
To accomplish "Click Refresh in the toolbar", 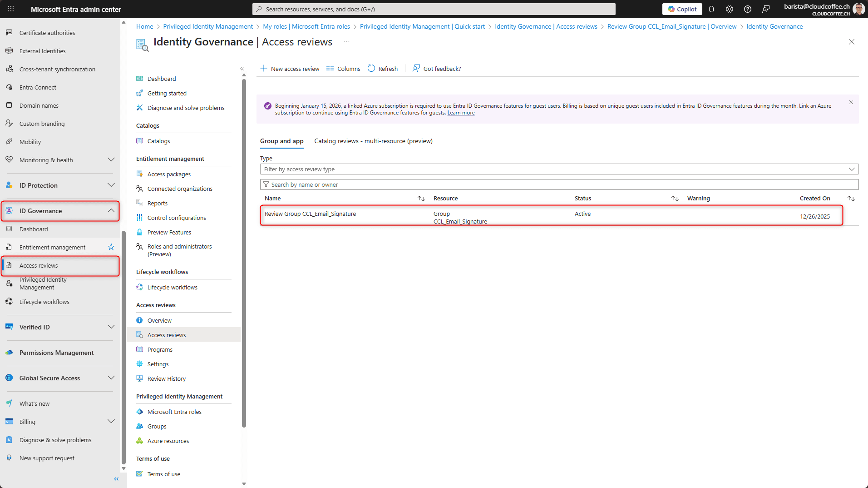I will (382, 69).
